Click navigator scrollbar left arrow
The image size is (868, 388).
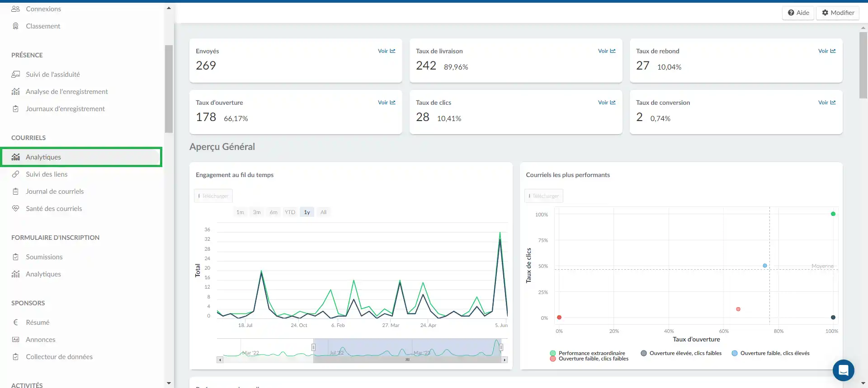pyautogui.click(x=220, y=360)
